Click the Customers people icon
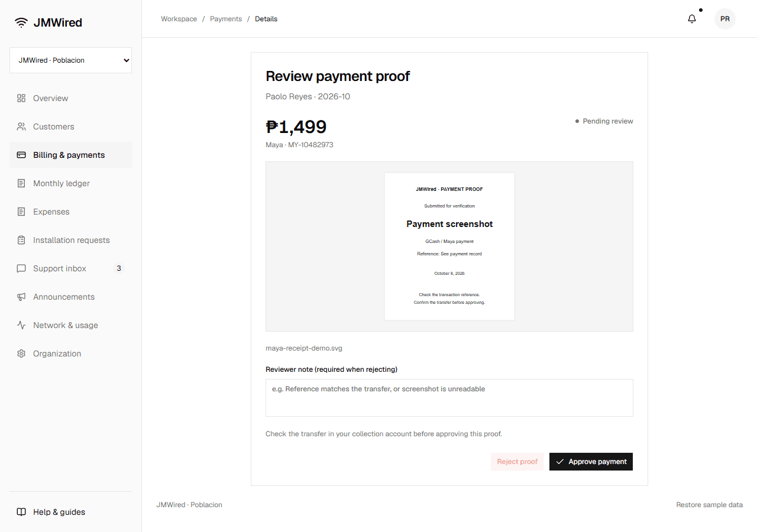The image size is (757, 532). point(21,126)
